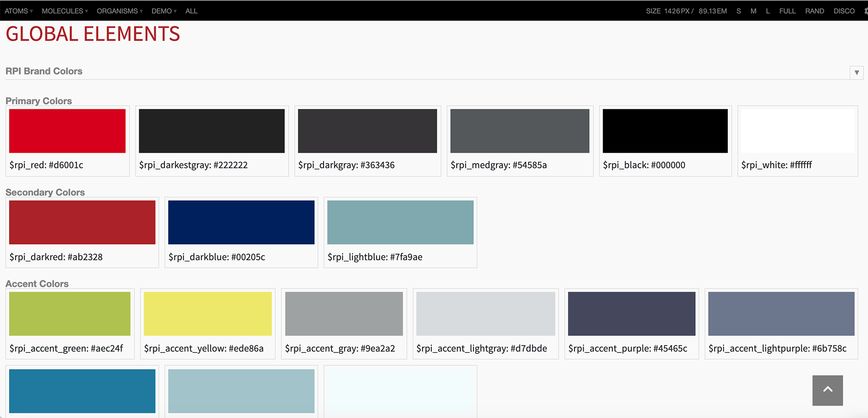Click the $rpi_medgray #54585a swatch

click(x=520, y=131)
